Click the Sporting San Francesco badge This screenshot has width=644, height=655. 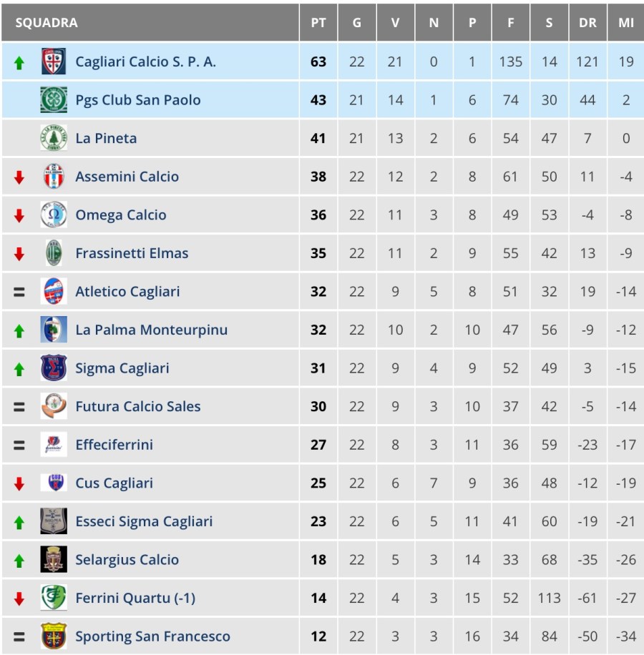pyautogui.click(x=54, y=636)
